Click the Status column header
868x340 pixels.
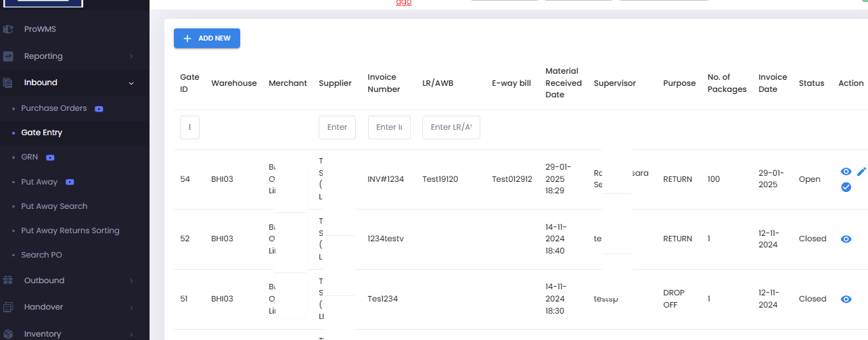click(x=812, y=83)
